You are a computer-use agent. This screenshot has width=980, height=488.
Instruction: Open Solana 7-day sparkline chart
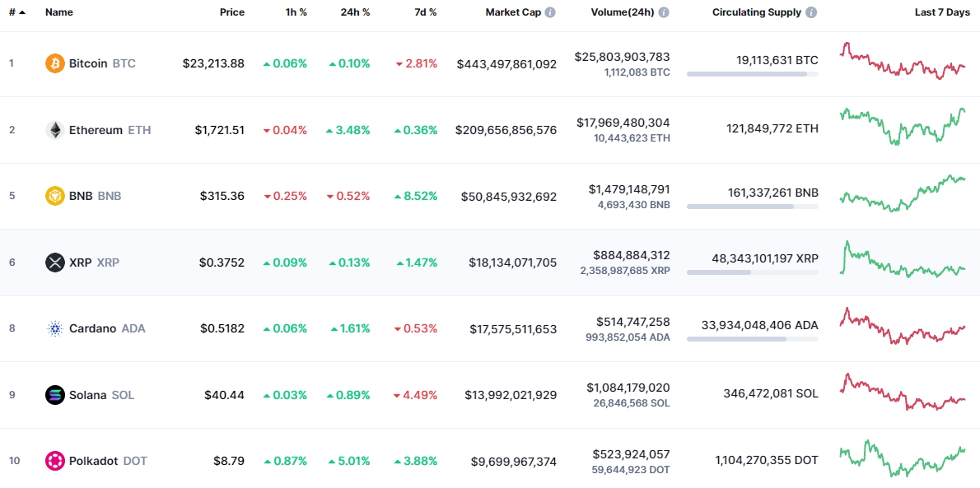click(903, 392)
